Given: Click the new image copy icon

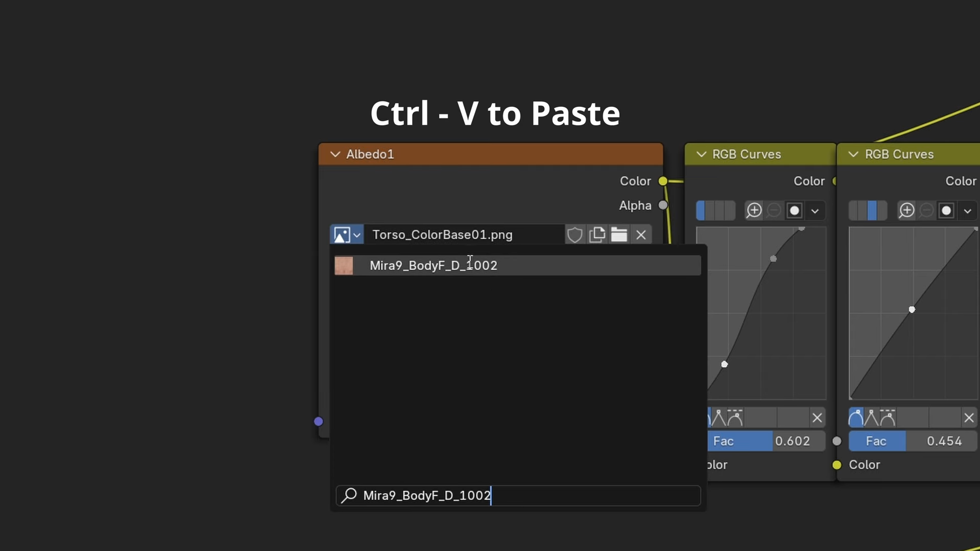Looking at the screenshot, I should click(597, 235).
